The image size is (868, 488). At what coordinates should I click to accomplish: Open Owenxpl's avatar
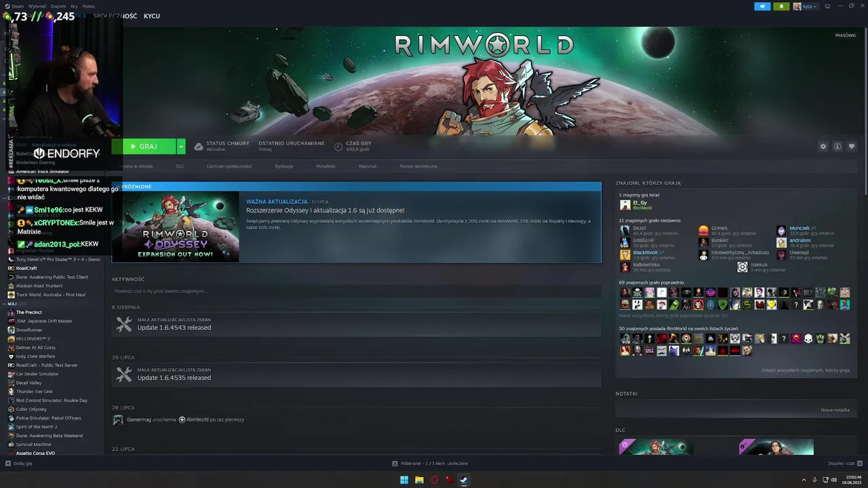point(781,255)
